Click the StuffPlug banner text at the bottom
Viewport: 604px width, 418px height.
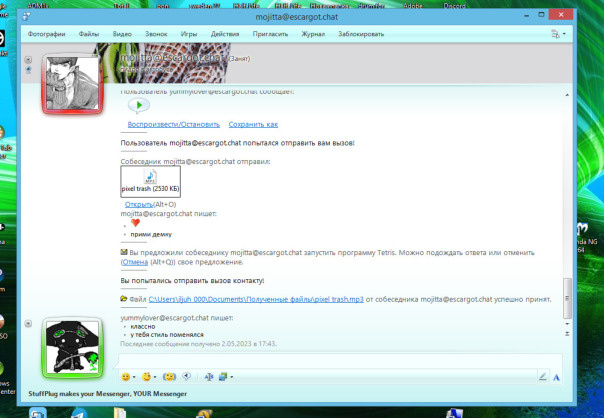107,394
